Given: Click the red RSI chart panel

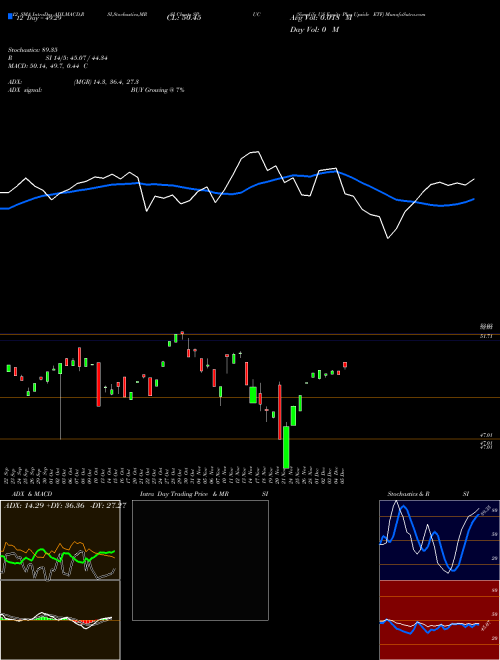Looking at the screenshot, I should [x=439, y=620].
